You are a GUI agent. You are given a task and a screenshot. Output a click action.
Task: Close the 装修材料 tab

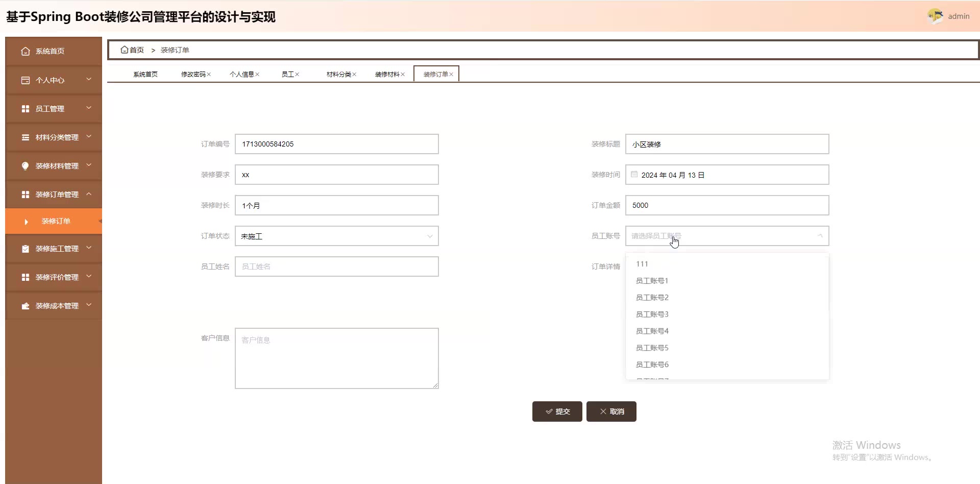pyautogui.click(x=403, y=75)
